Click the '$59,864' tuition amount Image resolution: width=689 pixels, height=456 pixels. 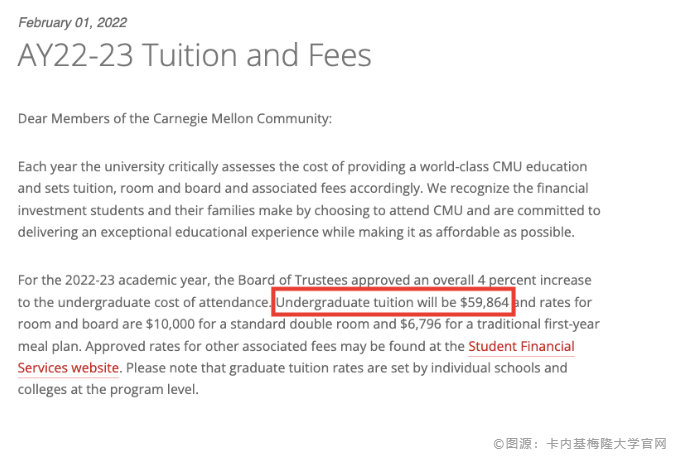pos(485,302)
